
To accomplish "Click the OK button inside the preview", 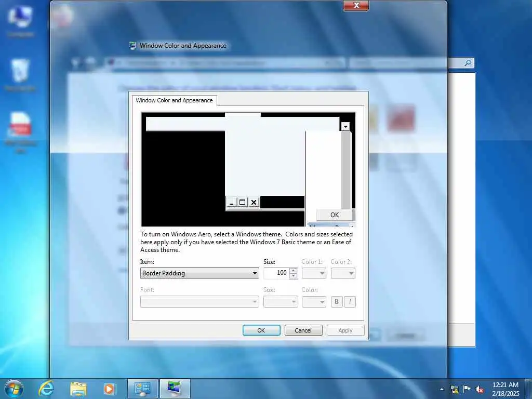I will click(x=335, y=215).
